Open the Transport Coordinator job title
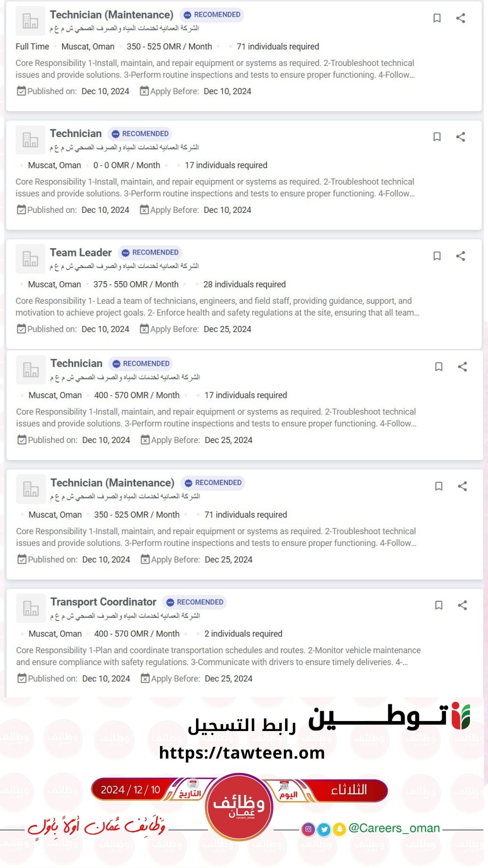The image size is (488, 868). pyautogui.click(x=103, y=602)
